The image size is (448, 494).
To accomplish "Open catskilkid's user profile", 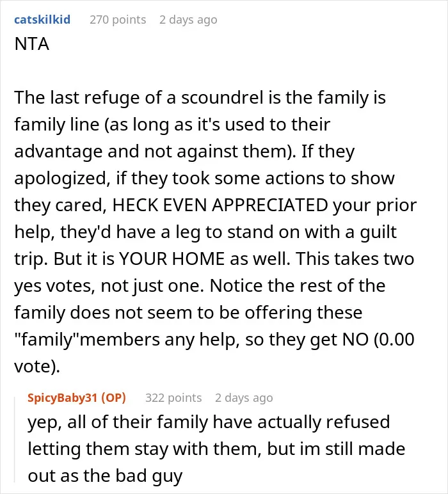I will (42, 20).
